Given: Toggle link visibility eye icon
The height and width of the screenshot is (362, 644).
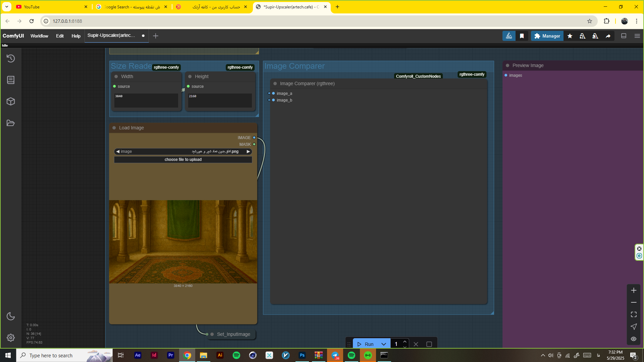Looking at the screenshot, I should [634, 339].
